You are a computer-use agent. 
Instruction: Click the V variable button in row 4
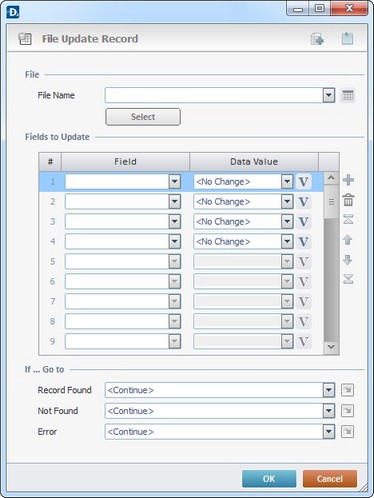[303, 242]
